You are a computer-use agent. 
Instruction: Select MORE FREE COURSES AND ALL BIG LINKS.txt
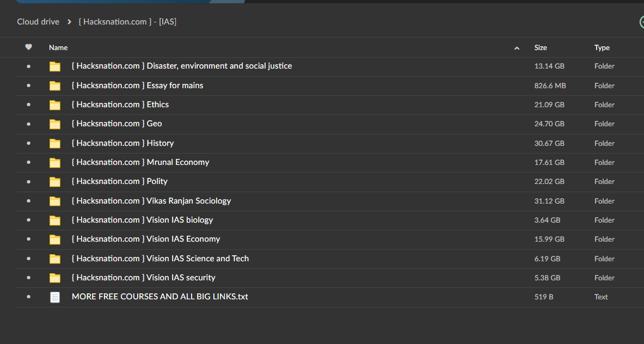coord(160,297)
